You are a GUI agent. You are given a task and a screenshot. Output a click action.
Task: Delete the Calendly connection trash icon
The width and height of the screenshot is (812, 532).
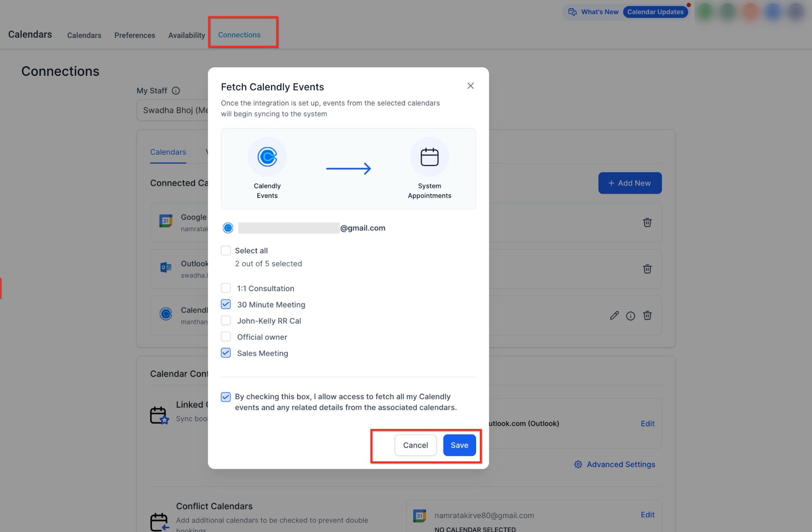647,315
